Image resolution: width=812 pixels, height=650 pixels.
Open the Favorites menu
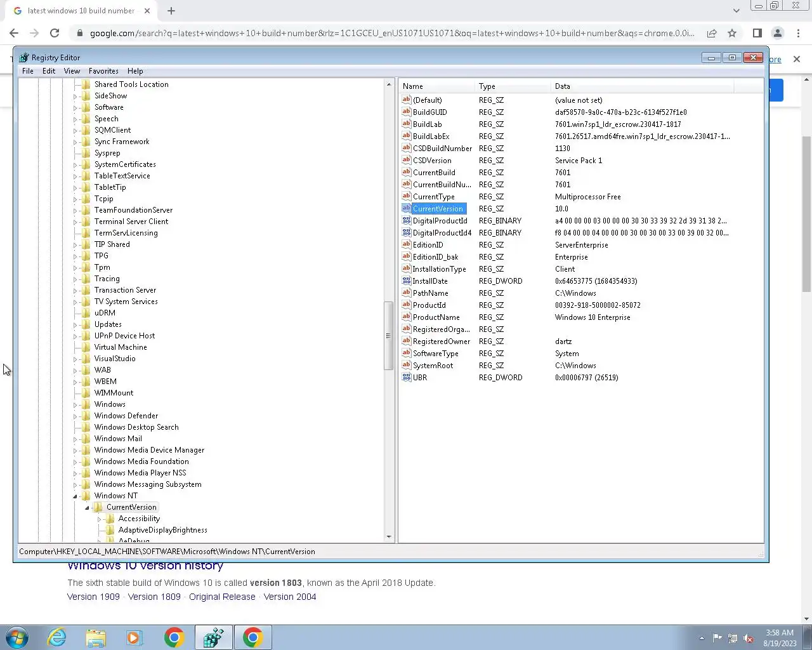pos(103,71)
